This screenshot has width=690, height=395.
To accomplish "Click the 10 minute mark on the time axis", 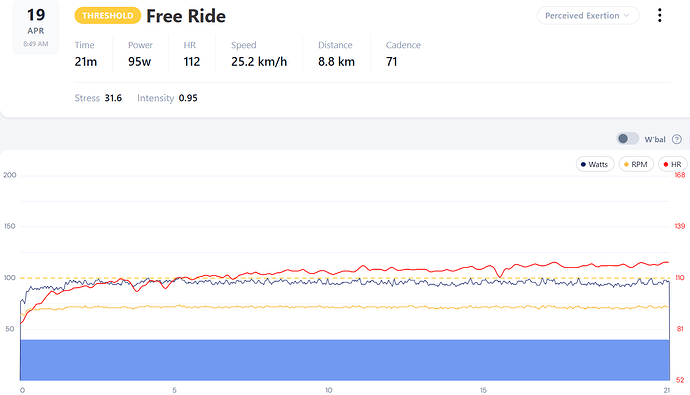I will tap(328, 390).
